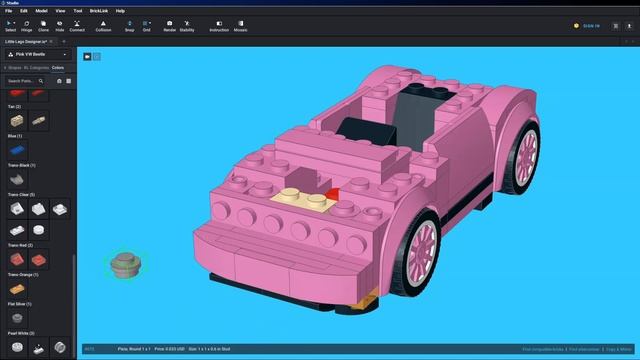Click the Grid tool icon
This screenshot has height=360, width=640.
[x=145, y=24]
